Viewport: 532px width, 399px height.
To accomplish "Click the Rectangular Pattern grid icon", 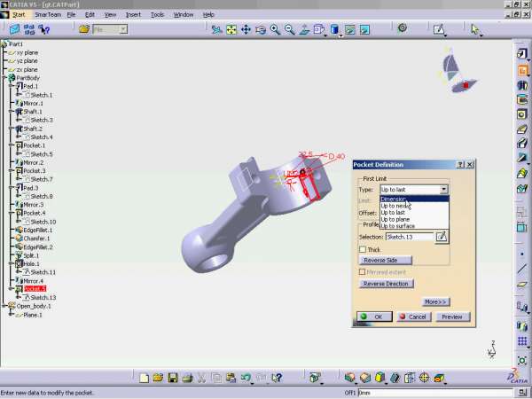I will coord(522,340).
